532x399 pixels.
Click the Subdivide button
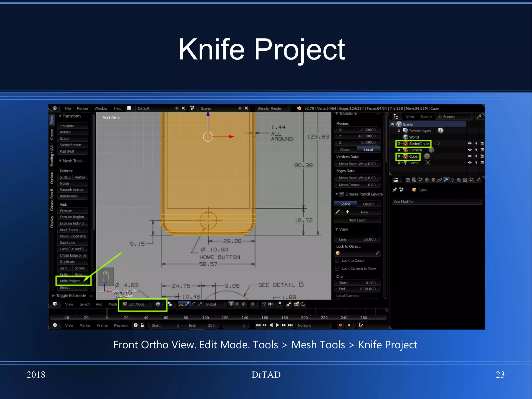point(68,243)
